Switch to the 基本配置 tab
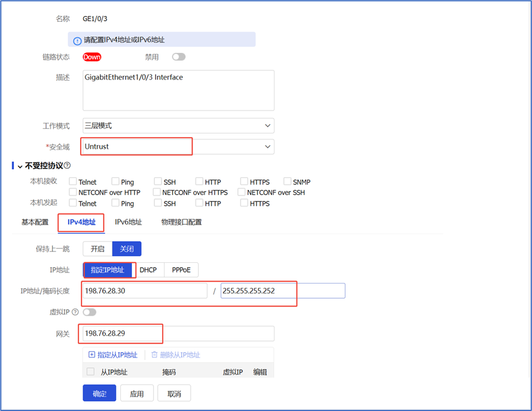The image size is (532, 411). [x=35, y=222]
